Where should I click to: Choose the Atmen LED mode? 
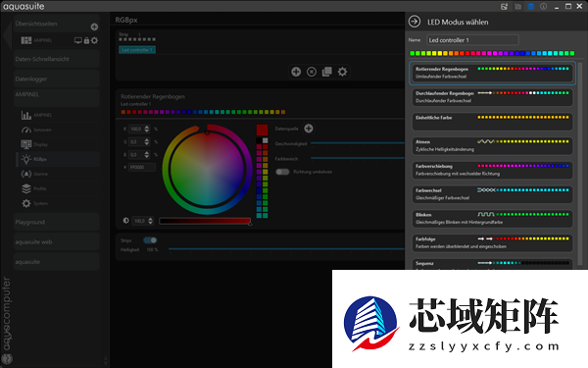point(492,145)
